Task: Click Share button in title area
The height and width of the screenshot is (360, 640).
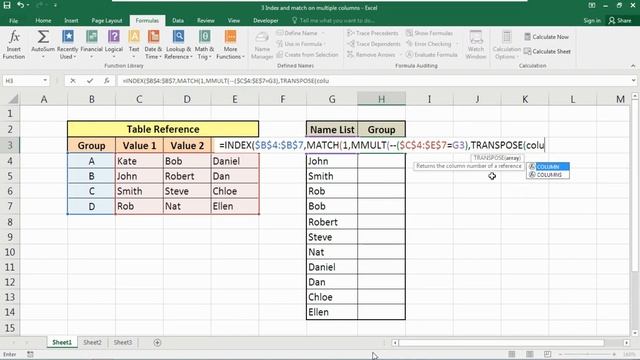Action: [620, 20]
